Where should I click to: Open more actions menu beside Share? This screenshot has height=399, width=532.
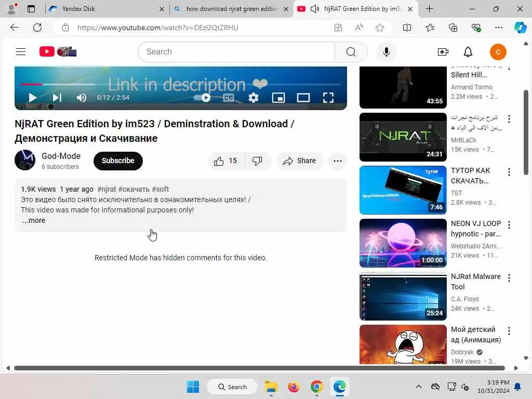338,161
